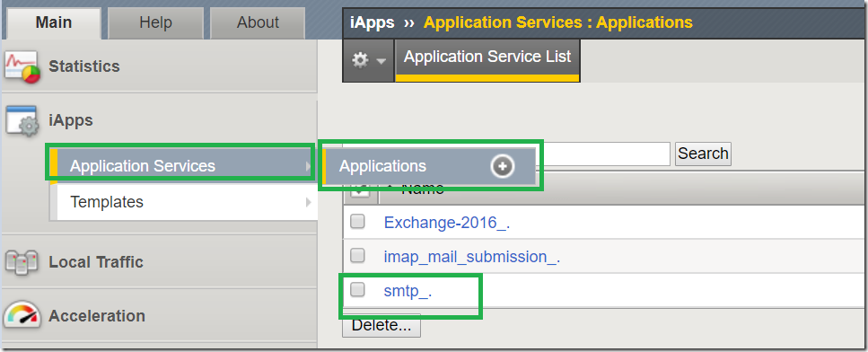
Task: Open the iApps section label
Action: (x=71, y=120)
